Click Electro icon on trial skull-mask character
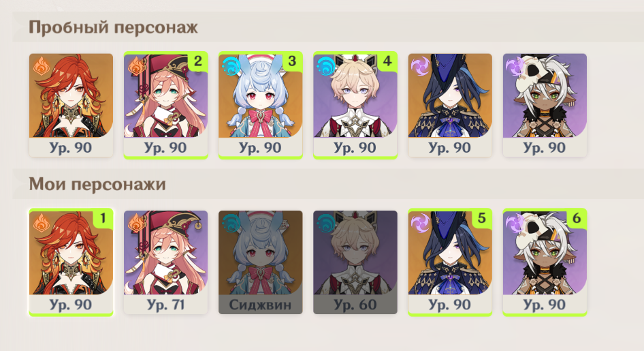This screenshot has height=351, width=644. pyautogui.click(x=514, y=66)
